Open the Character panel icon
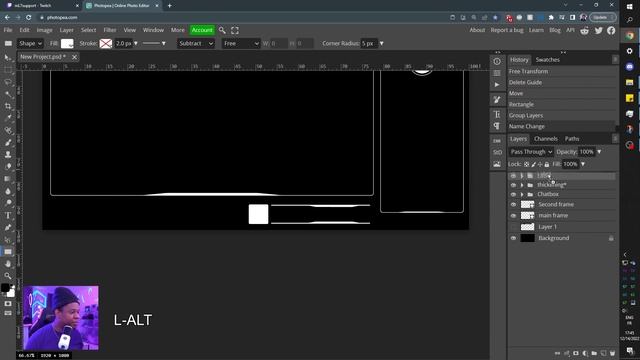Image resolution: width=640 pixels, height=360 pixels. pyautogui.click(x=497, y=114)
